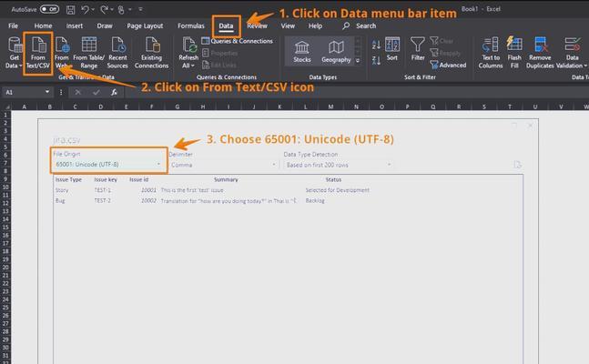This screenshot has height=364, width=589.
Task: Open Queries & Connections pane
Action: 237,41
